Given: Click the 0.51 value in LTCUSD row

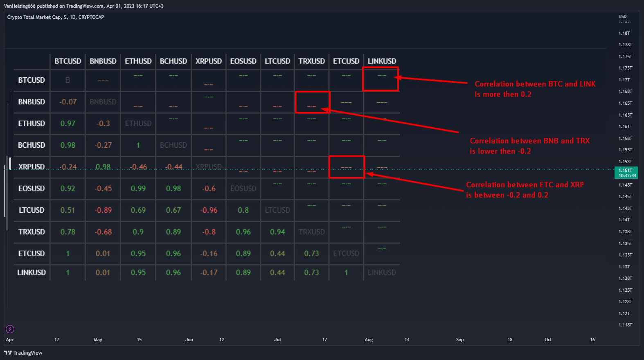Looking at the screenshot, I should click(68, 210).
